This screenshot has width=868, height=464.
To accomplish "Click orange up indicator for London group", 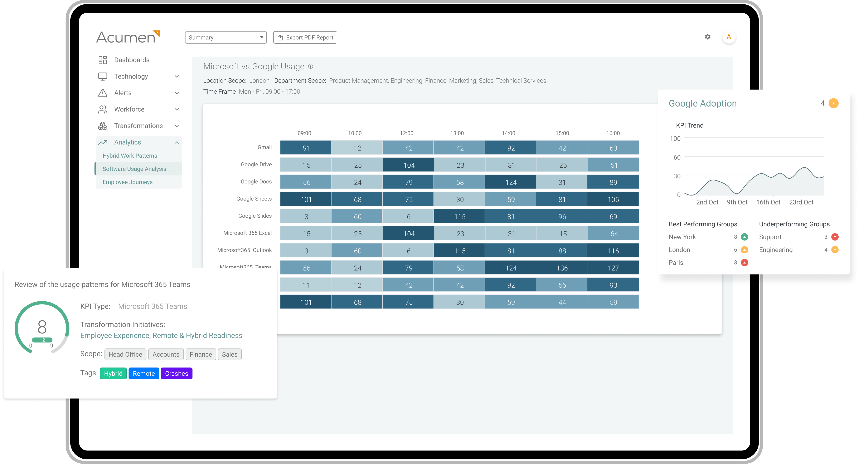I will pos(745,250).
